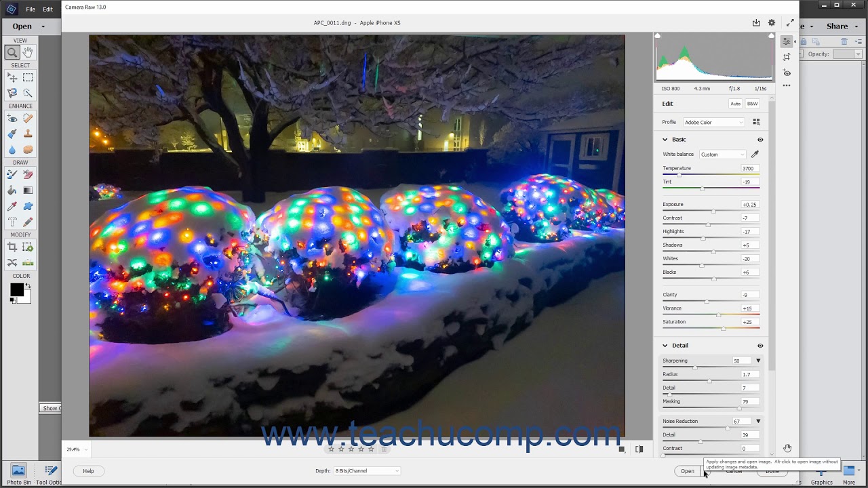Click the Camera Raw save image icon
This screenshot has height=488, width=868.
[x=756, y=23]
